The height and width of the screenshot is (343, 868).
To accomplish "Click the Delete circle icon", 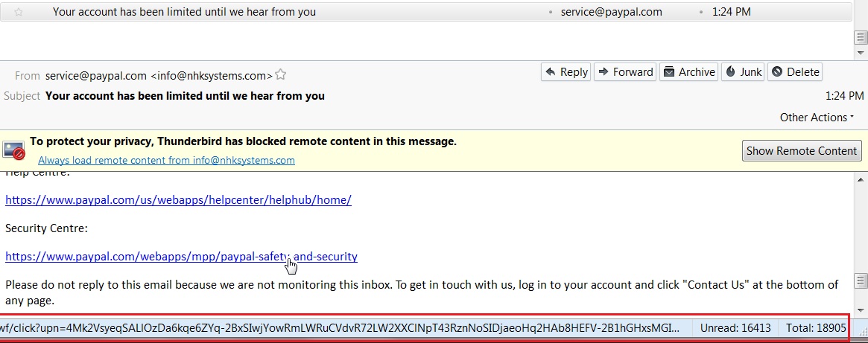I will click(x=777, y=72).
